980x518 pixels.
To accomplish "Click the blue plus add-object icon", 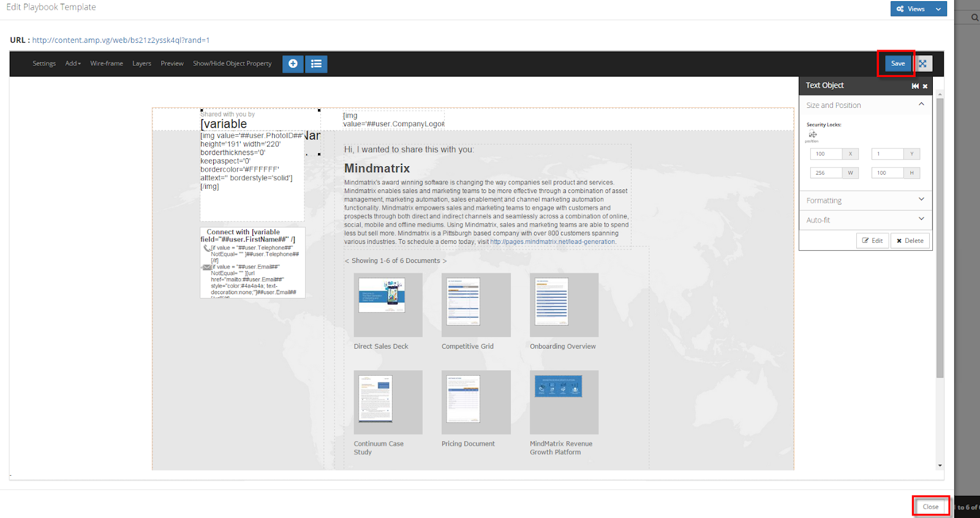I will pos(293,64).
